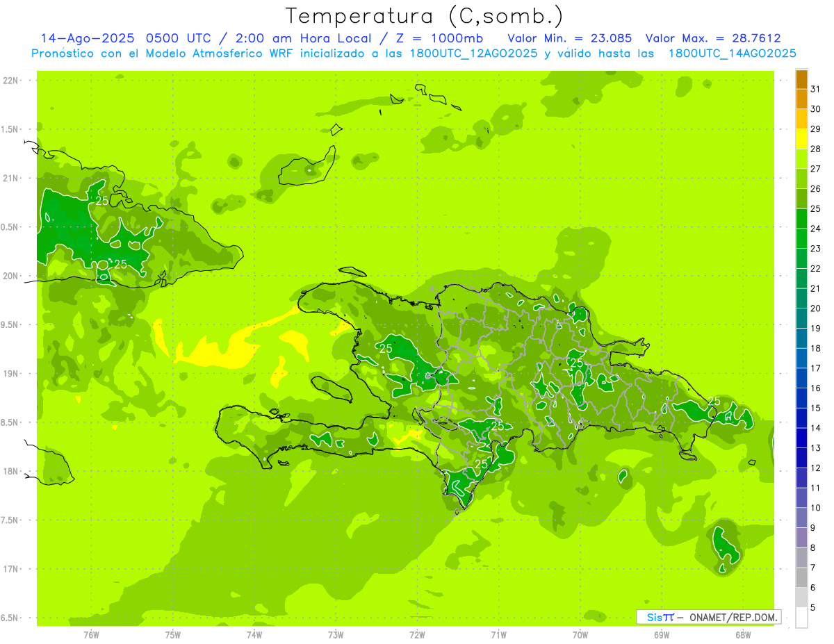Click the "69W" longitude axis label
Viewport: 834px width, 644px height.
point(662,634)
